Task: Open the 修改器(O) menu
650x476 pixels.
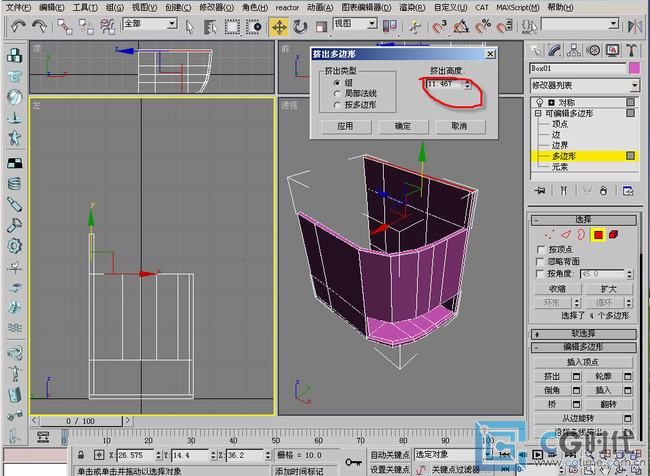Action: click(216, 7)
